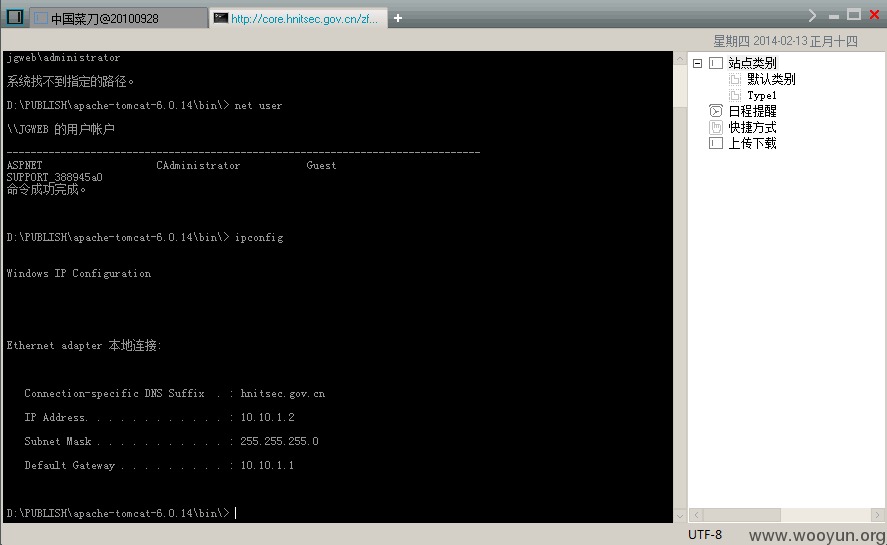Click the 'ipconfig' command text
The height and width of the screenshot is (545, 887).
click(x=259, y=237)
